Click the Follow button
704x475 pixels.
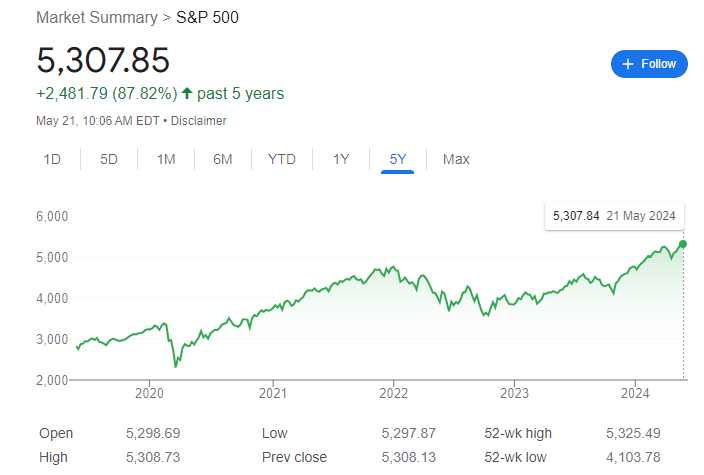click(649, 64)
